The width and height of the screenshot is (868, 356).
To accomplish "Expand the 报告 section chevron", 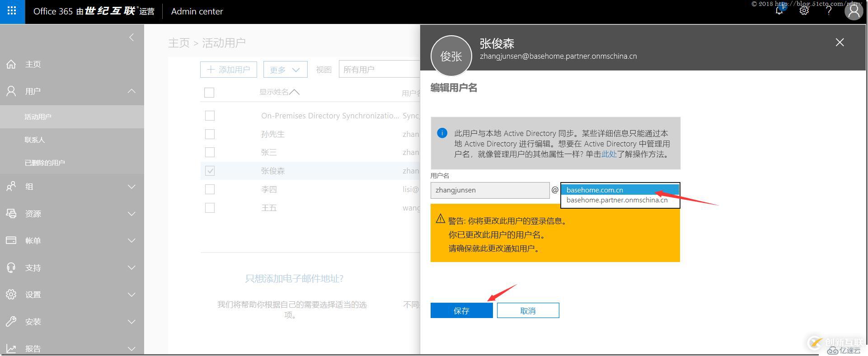I will tap(131, 348).
